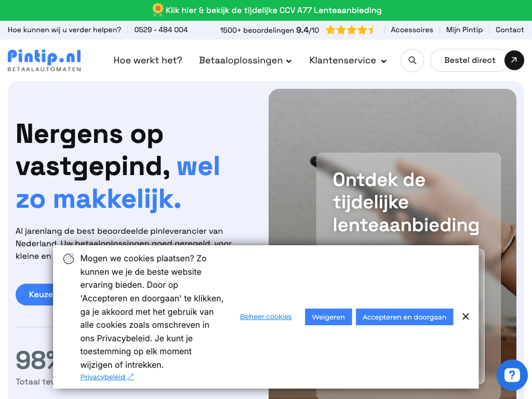Open the Beheer cookies link
532x399 pixels.
click(265, 316)
